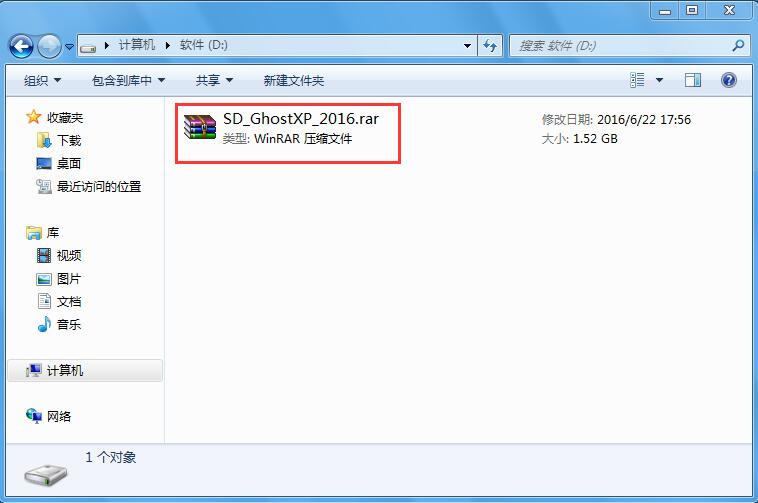Click the search magnifier icon
Screen dimensions: 758x503
[x=738, y=46]
